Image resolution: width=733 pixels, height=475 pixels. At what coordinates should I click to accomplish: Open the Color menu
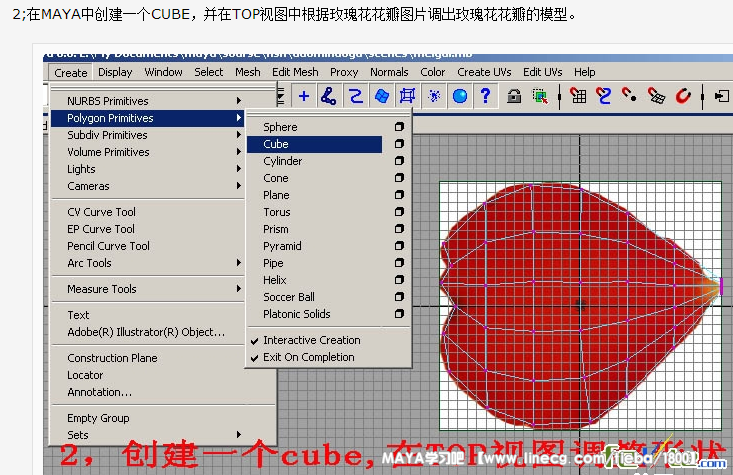click(x=432, y=72)
